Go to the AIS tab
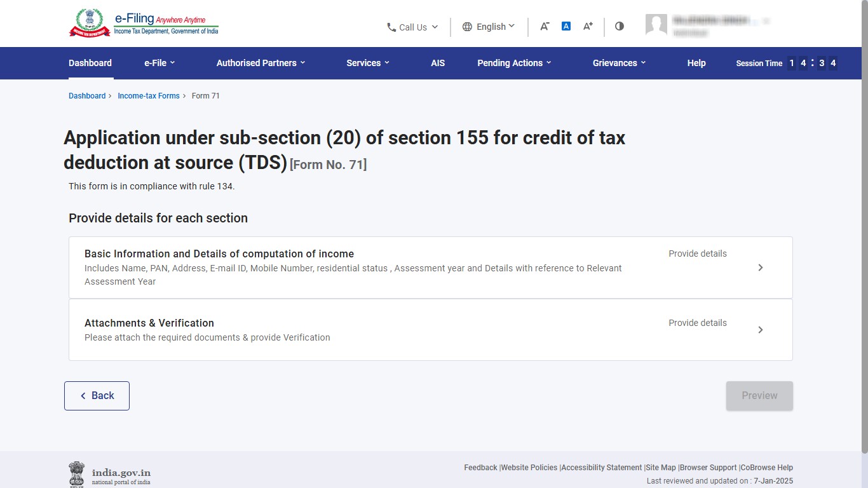868x488 pixels. 438,63
